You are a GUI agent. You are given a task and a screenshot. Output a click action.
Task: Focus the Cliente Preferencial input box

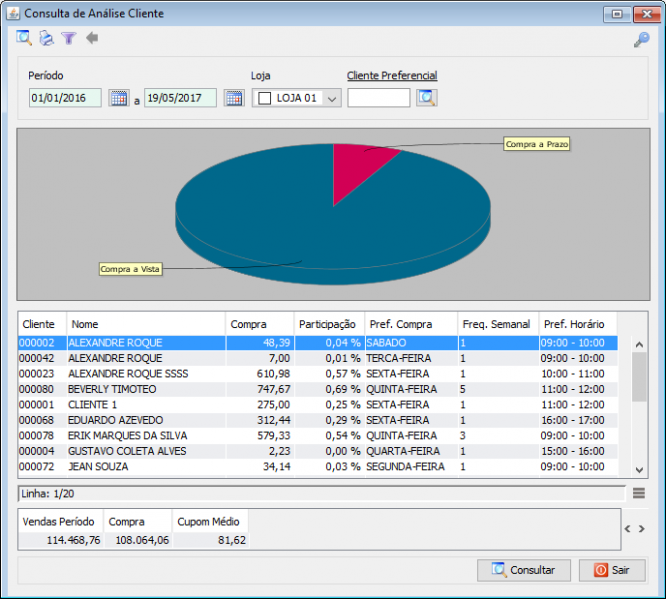pyautogui.click(x=378, y=98)
